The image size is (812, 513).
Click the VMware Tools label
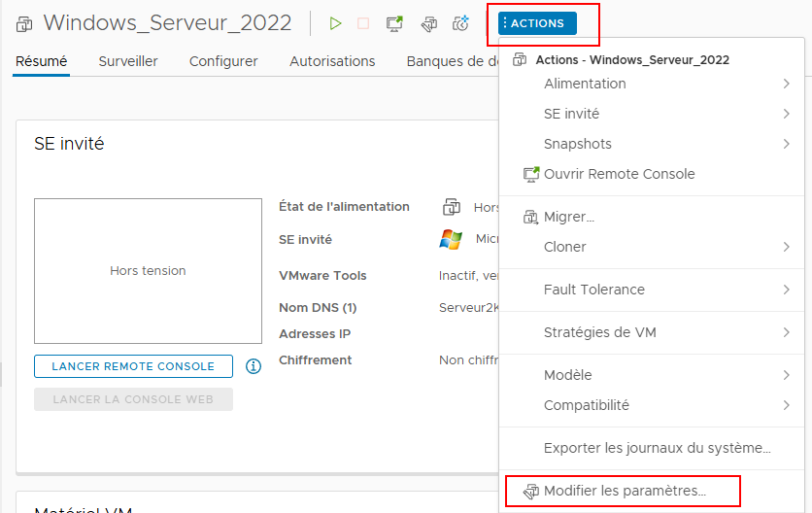point(322,276)
